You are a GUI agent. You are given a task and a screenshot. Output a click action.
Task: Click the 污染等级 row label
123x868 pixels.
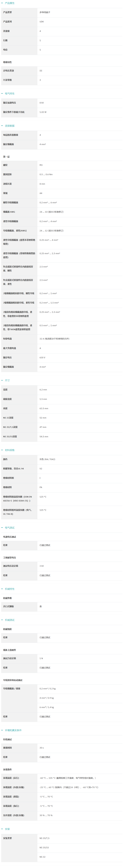tap(7, 80)
